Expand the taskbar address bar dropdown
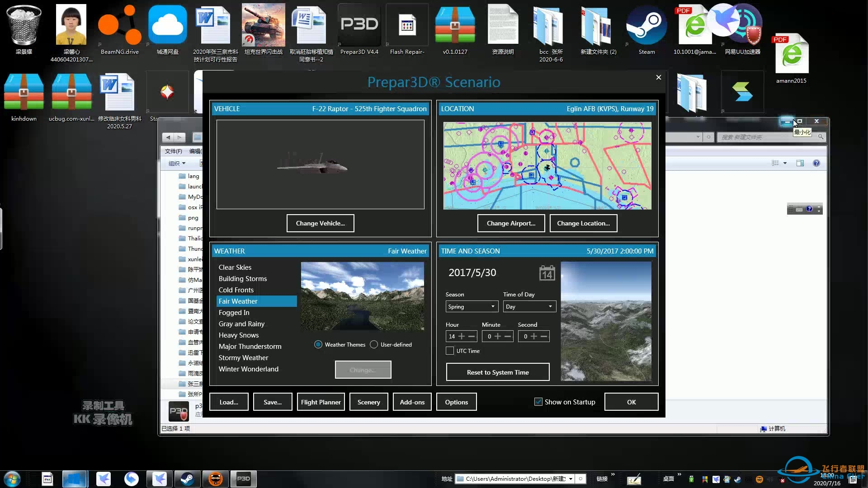868x488 pixels. (x=571, y=479)
